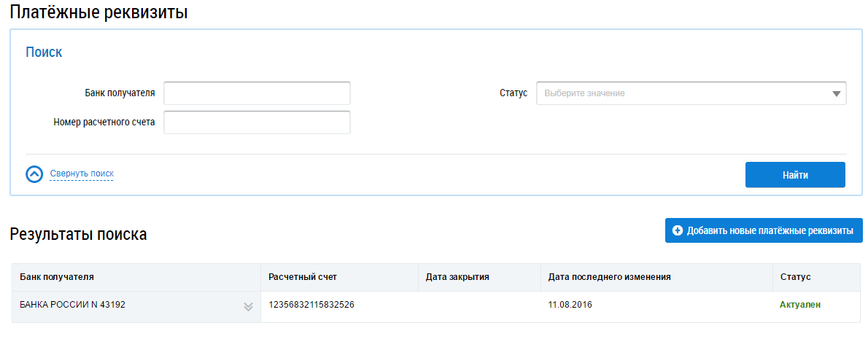Viewport: 868px width, 339px height.
Task: Click the 'Статус' table column header
Action: coord(795,277)
